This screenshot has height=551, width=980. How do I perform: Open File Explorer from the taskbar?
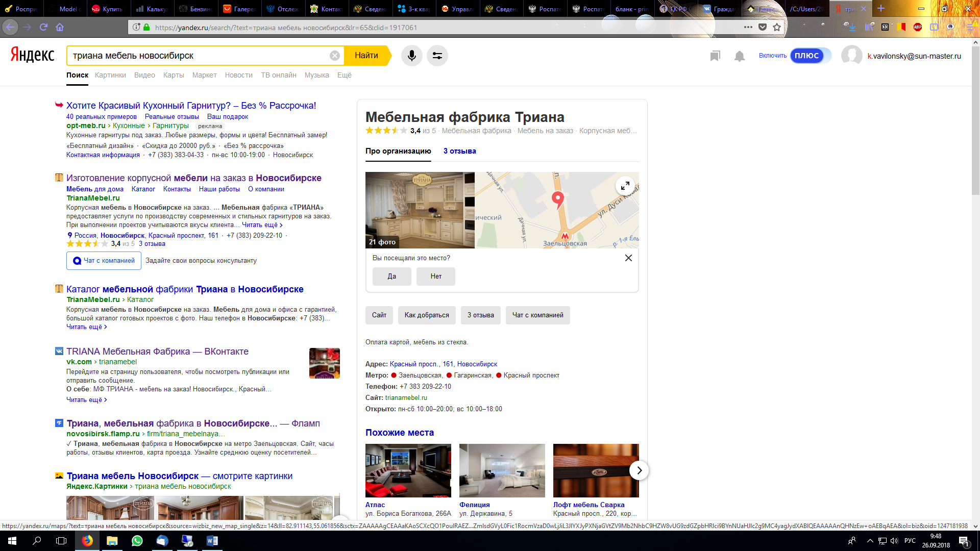pyautogui.click(x=112, y=541)
